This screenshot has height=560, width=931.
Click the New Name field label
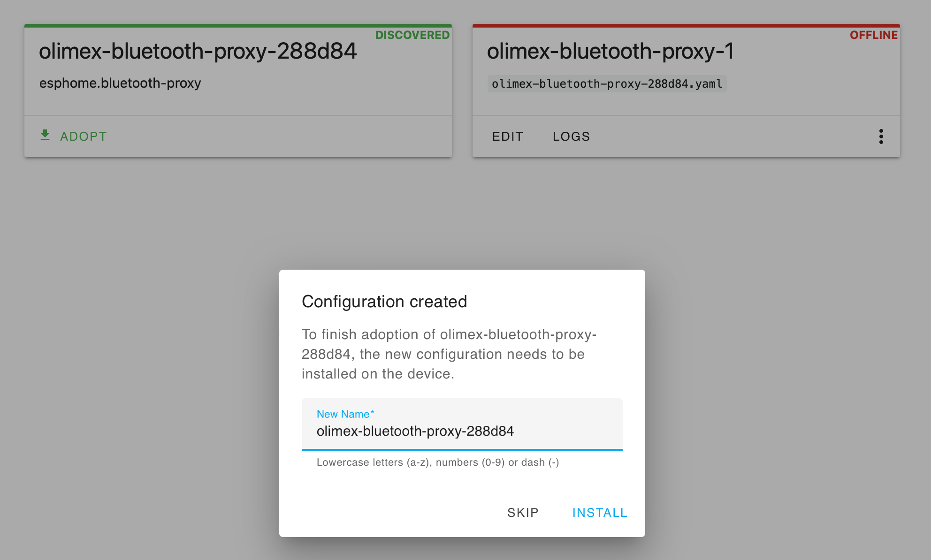(x=345, y=414)
